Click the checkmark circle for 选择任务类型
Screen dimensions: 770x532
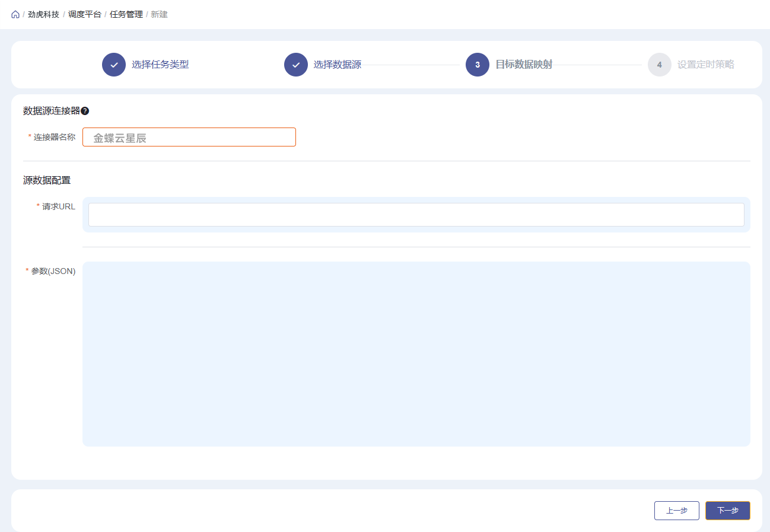114,65
